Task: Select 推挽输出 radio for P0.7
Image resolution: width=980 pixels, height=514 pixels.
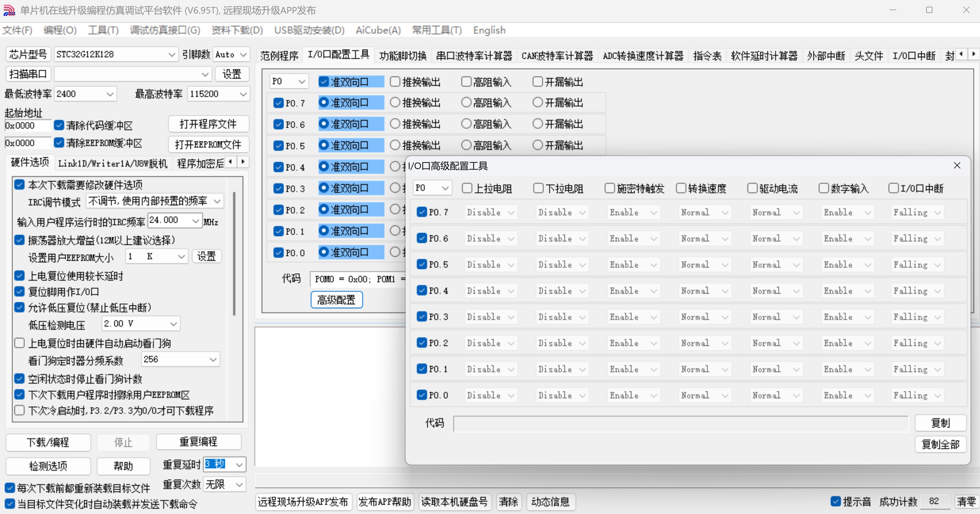Action: 395,102
